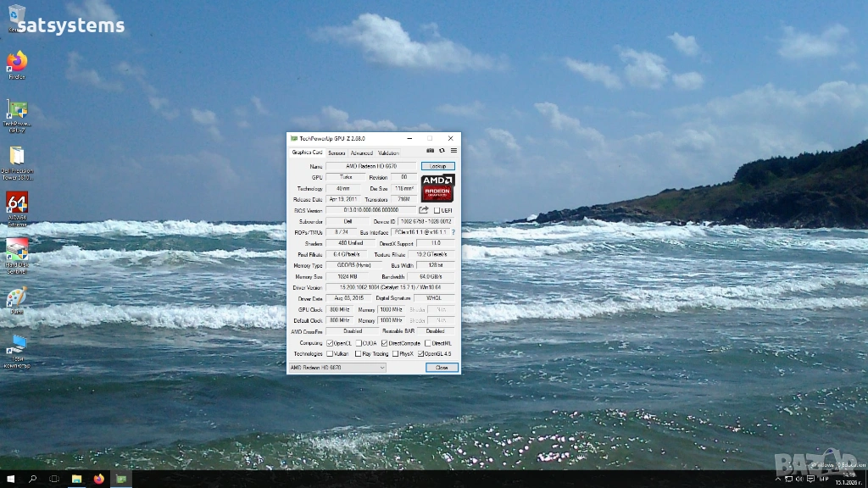Screen dimensions: 868x488
Task: Click the taskbar search magnifier icon
Action: 32,479
